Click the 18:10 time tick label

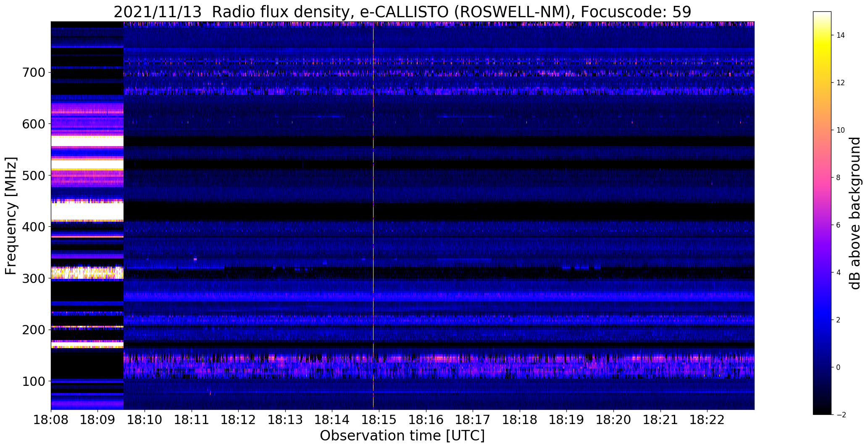pyautogui.click(x=145, y=420)
